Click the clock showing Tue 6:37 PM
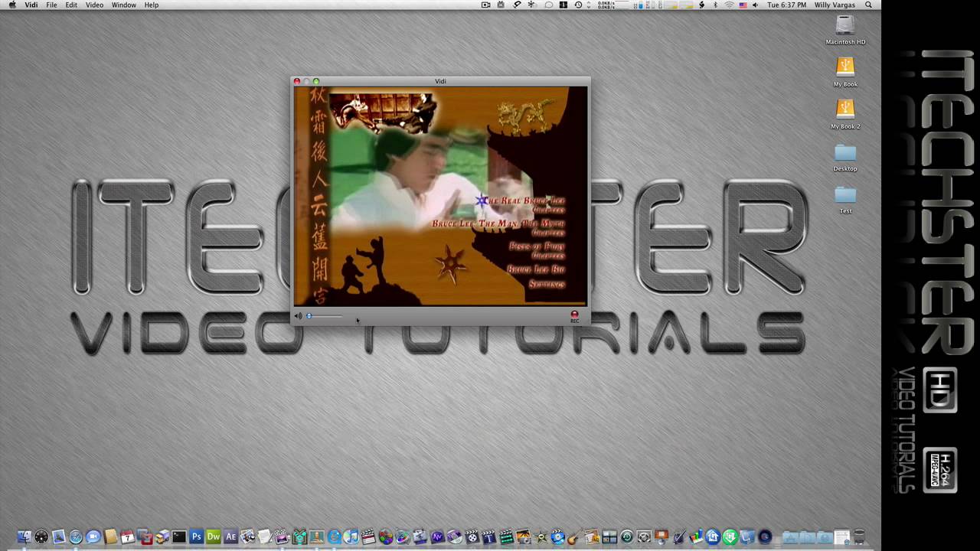Image resolution: width=980 pixels, height=551 pixels. click(x=787, y=5)
